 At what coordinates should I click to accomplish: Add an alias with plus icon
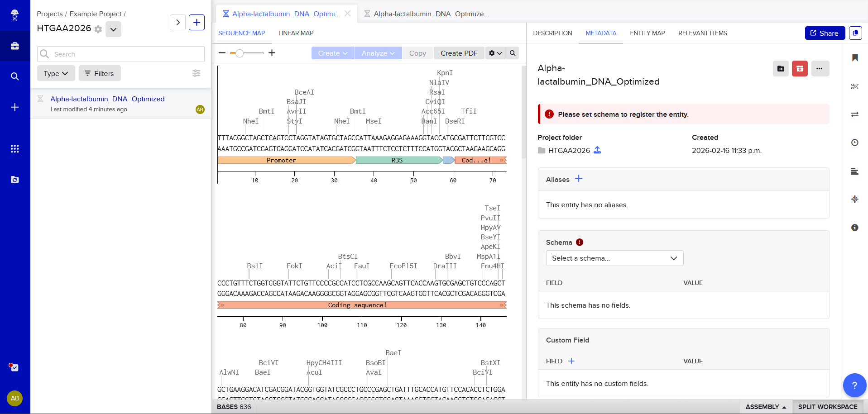pos(579,179)
